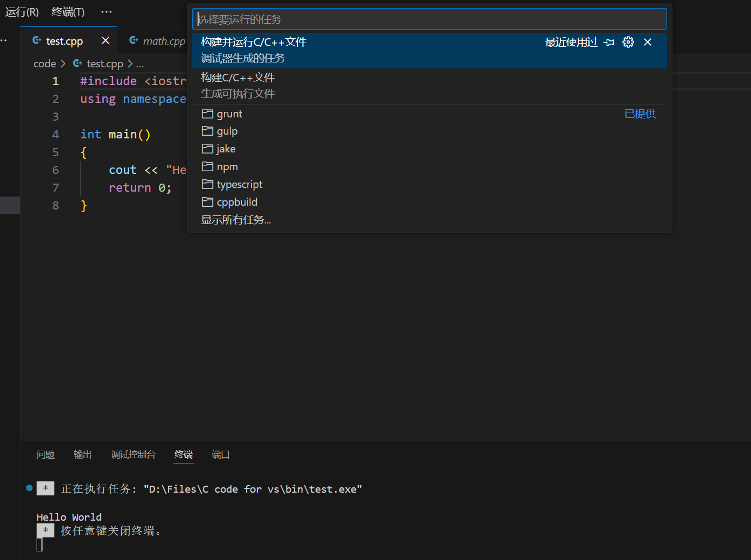This screenshot has width=751, height=560.
Task: Close the test.cpp editor tab
Action: click(x=106, y=41)
